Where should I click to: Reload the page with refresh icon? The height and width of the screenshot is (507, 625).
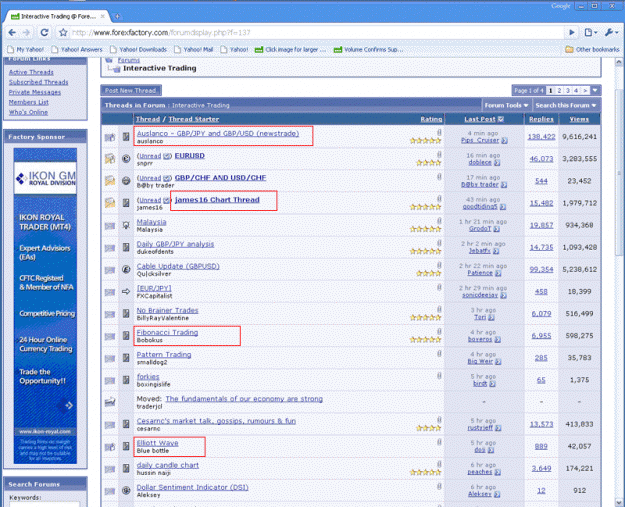coord(44,33)
